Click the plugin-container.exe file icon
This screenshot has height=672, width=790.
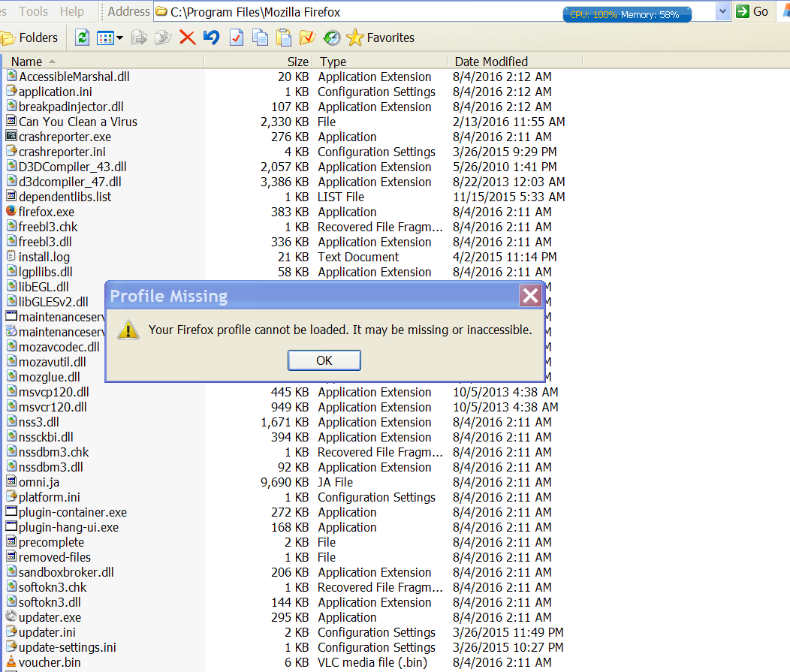coord(11,511)
